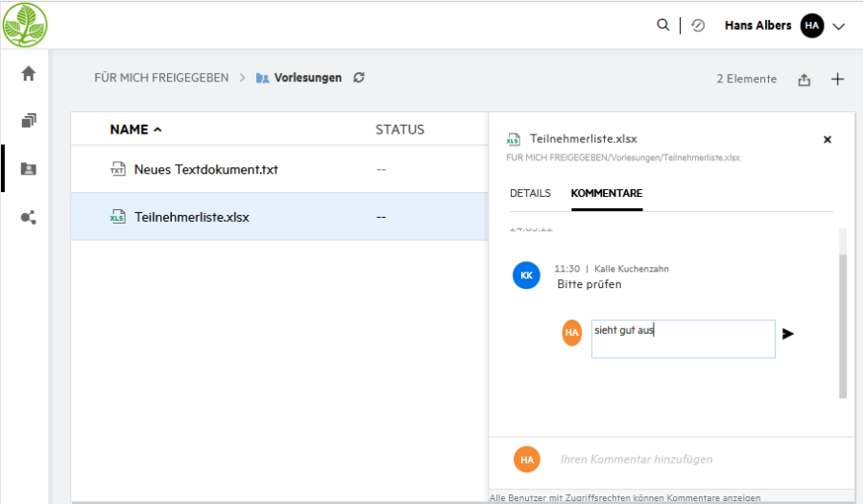Open Shared By Me sidebar icon
The width and height of the screenshot is (864, 504).
click(28, 218)
